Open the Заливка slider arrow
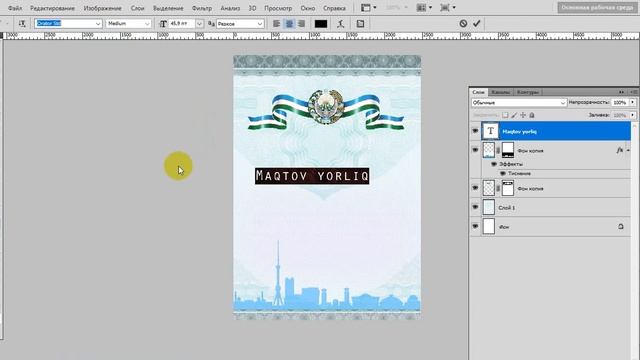640x360 pixels. 633,115
